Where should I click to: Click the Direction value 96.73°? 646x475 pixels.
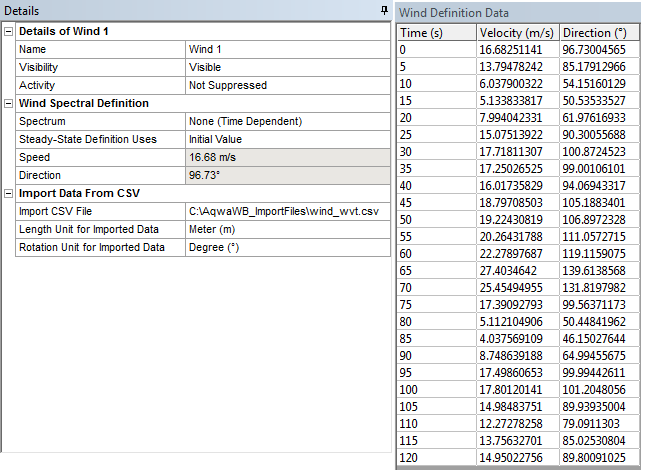point(286,175)
